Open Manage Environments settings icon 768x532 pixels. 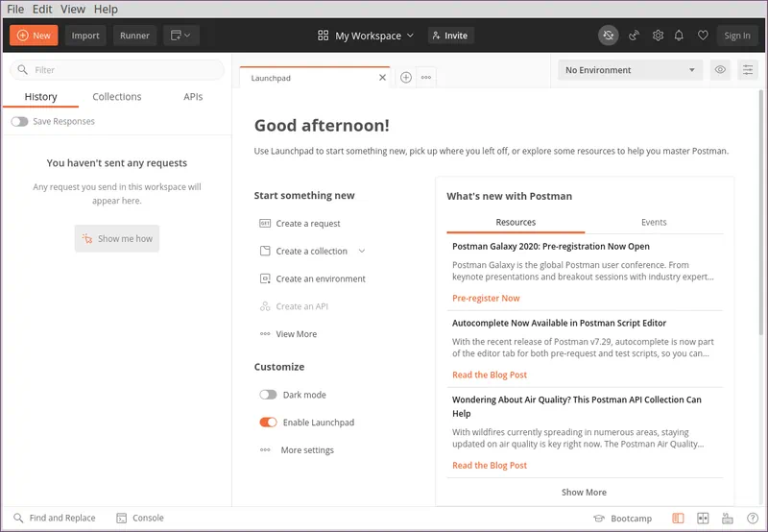748,70
